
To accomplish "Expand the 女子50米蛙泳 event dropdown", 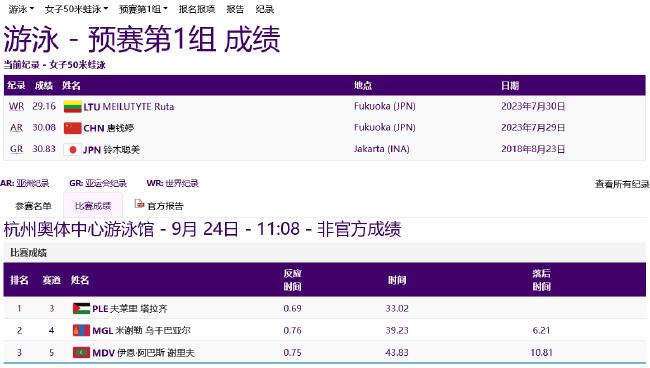I will 76,9.
